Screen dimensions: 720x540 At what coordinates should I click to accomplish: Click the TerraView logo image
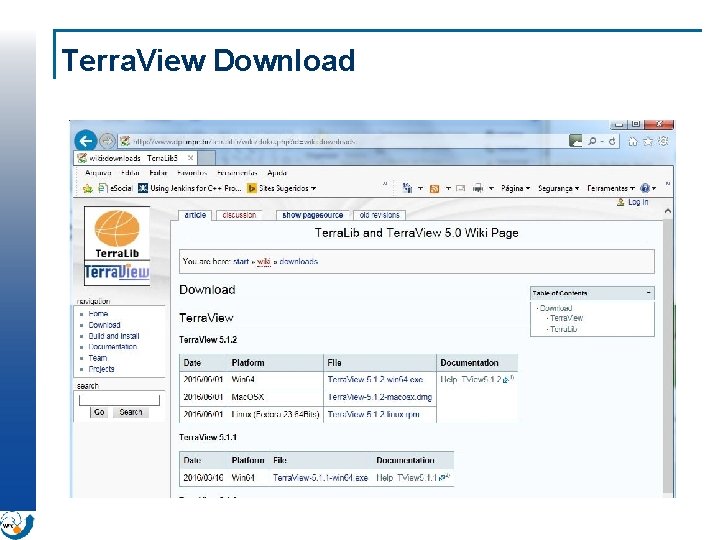pos(117,273)
